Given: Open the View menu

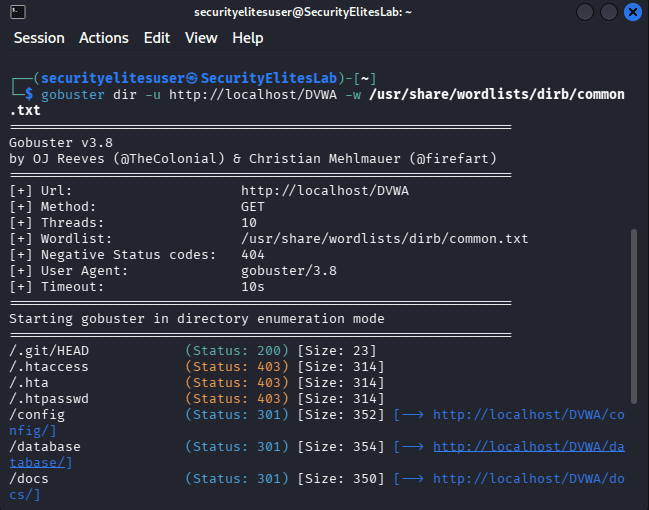Looking at the screenshot, I should [201, 38].
